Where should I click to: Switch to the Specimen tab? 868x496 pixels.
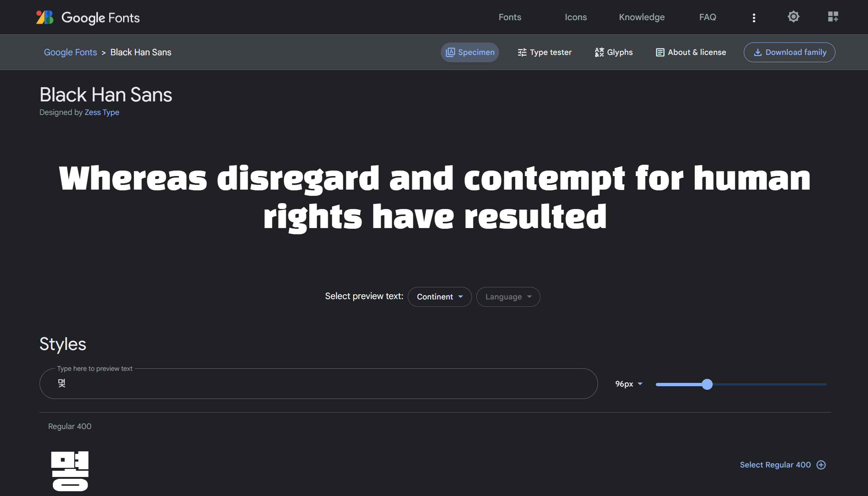tap(470, 52)
